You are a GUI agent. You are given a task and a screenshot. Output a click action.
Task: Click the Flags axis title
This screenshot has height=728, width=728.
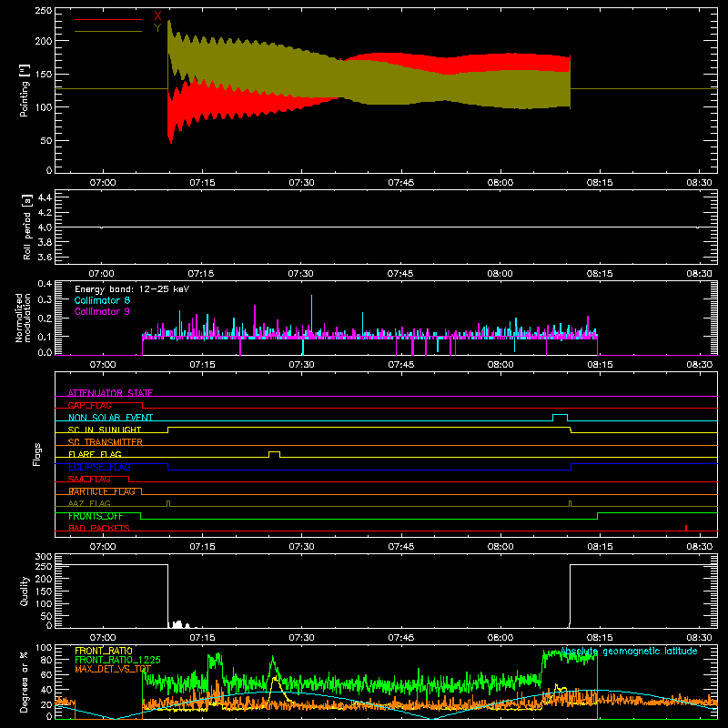(x=36, y=454)
